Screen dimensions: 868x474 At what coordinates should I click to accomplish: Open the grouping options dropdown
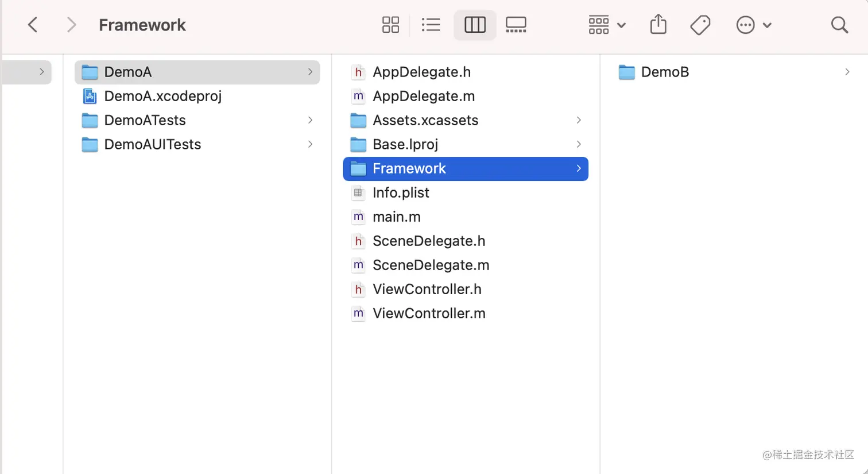coord(606,25)
